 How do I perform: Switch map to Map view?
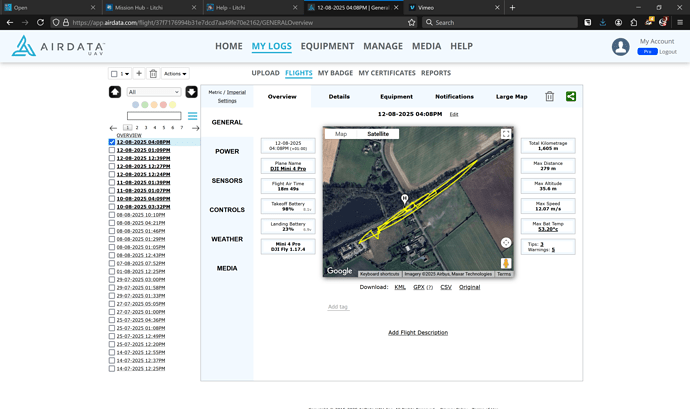pyautogui.click(x=341, y=134)
